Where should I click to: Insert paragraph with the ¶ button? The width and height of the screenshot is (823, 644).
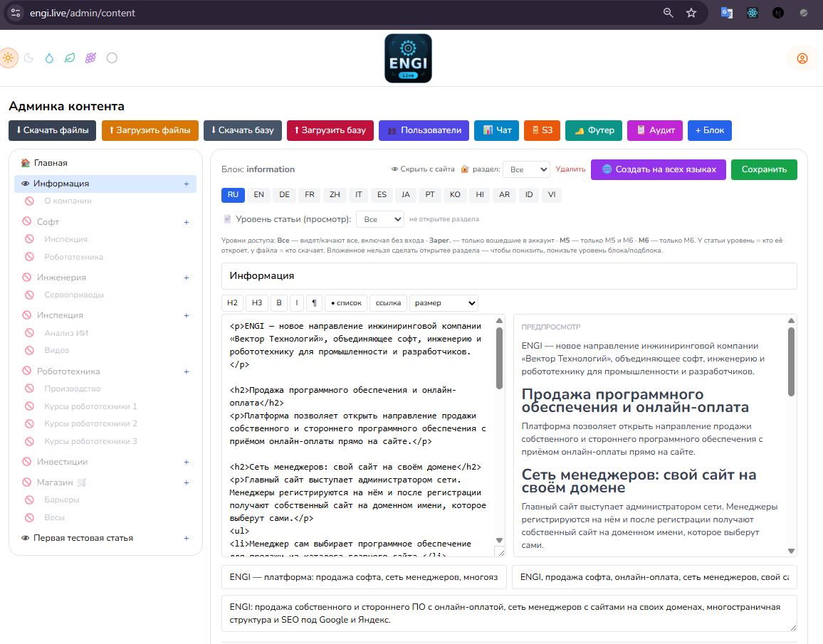(x=314, y=303)
